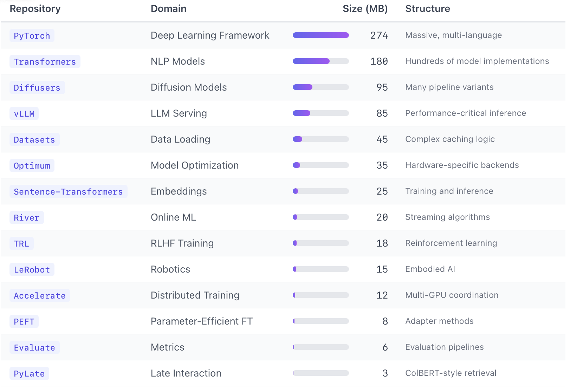570x392 pixels.
Task: Click 'Streaming algorithms' text
Action: tap(448, 217)
